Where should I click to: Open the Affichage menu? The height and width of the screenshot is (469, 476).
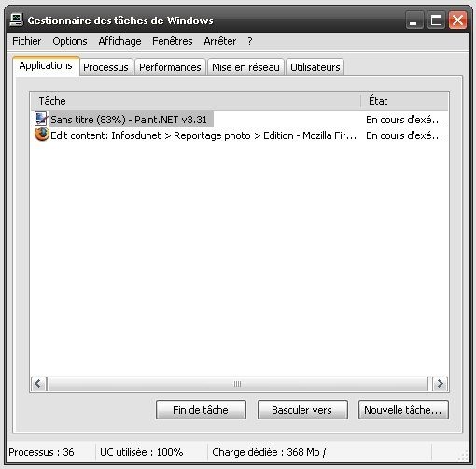[119, 41]
